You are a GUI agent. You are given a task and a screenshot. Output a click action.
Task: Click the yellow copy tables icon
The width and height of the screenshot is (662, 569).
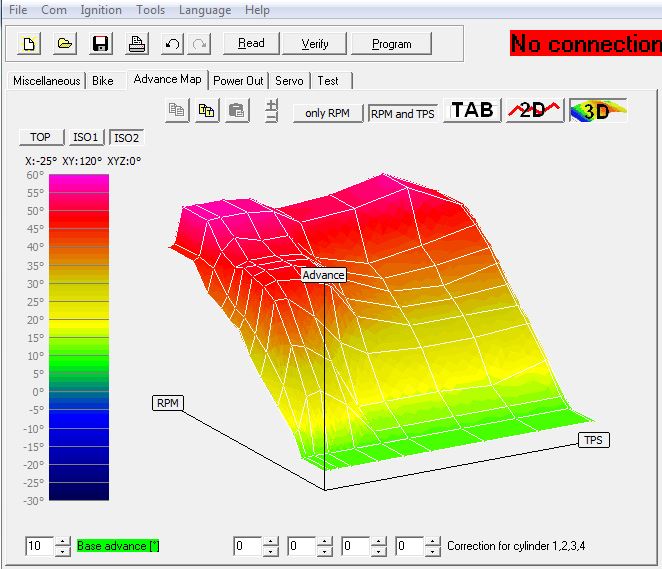[x=207, y=111]
